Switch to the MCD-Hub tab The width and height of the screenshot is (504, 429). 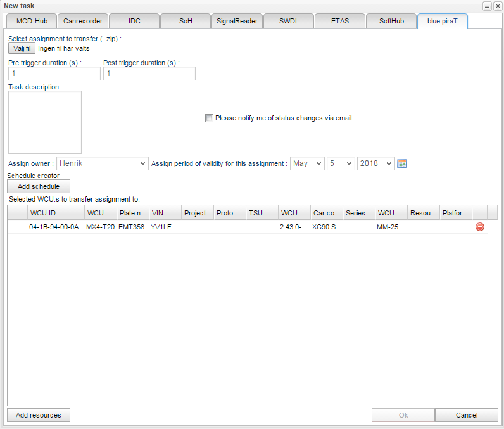pos(32,21)
